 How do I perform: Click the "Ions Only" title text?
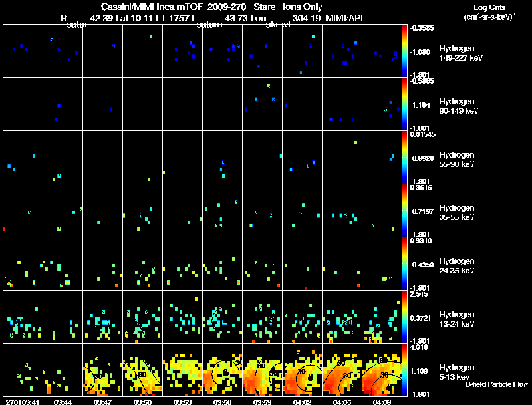(x=303, y=7)
